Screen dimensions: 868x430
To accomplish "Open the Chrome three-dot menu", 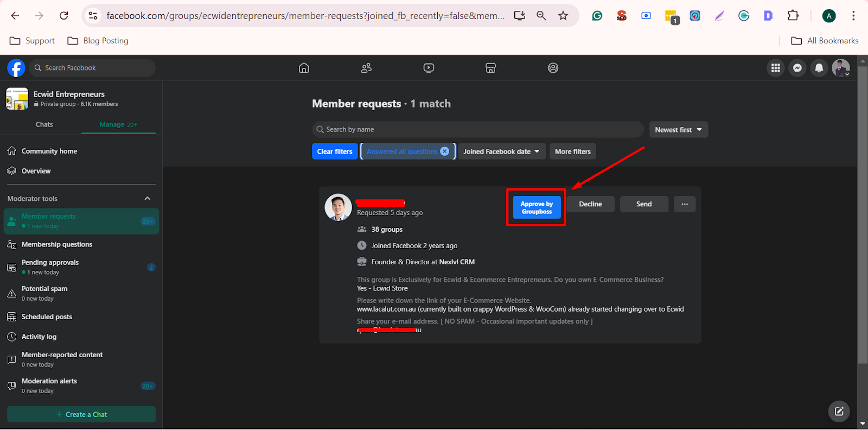I will [x=853, y=16].
